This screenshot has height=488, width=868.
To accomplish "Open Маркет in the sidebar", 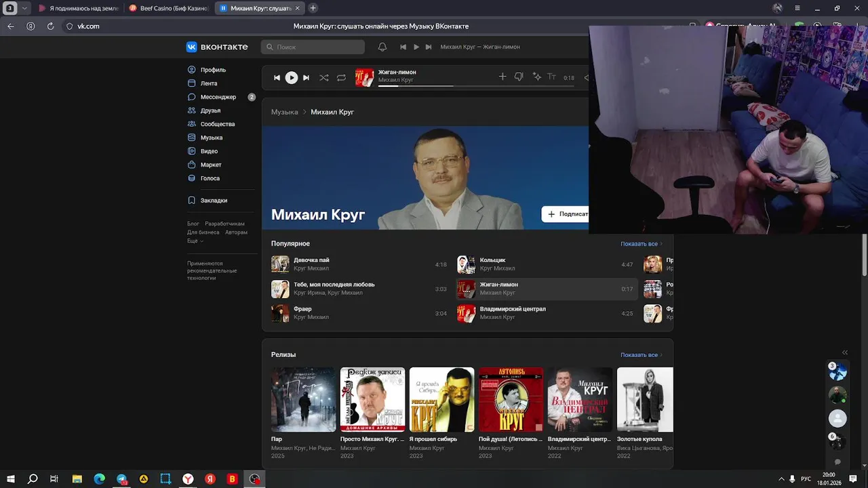I will pos(211,165).
